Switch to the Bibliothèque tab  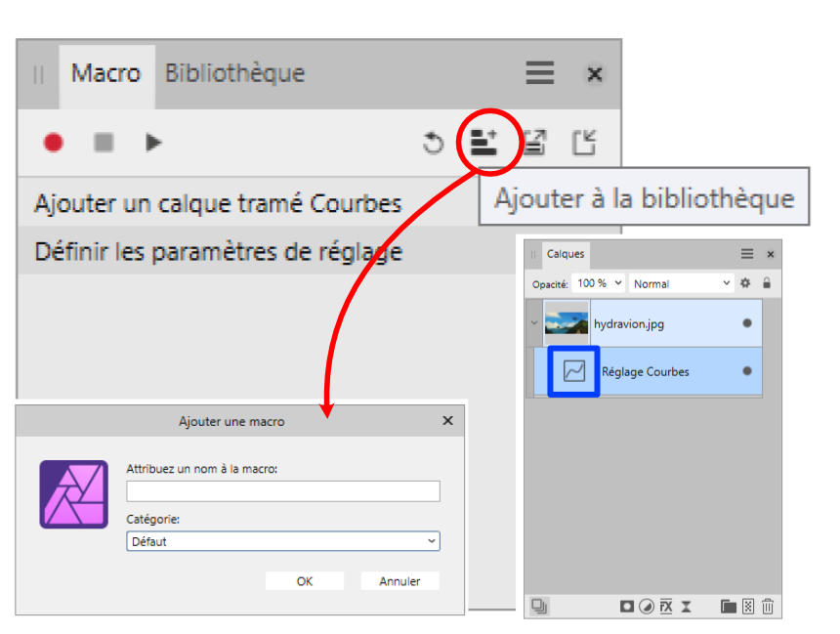234,73
